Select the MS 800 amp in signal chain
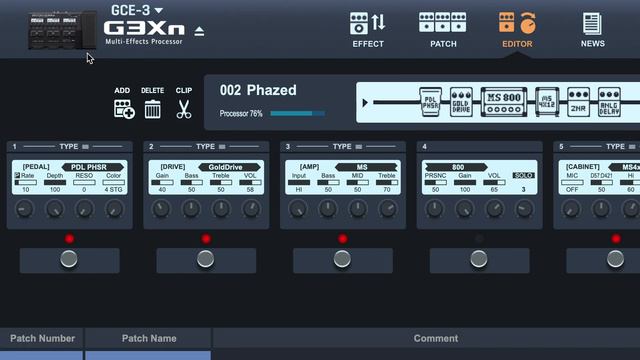 (504, 102)
